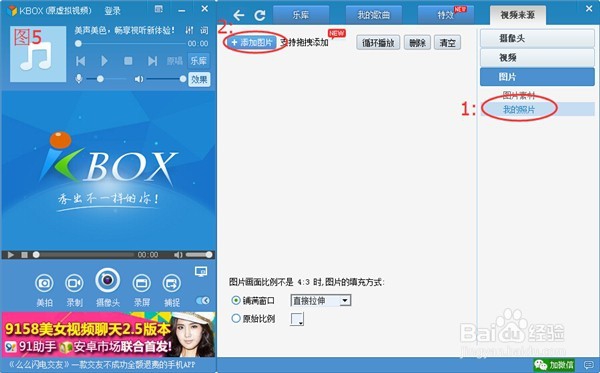Click the 清空 button
Screen dimensions: 600x373
coord(447,42)
